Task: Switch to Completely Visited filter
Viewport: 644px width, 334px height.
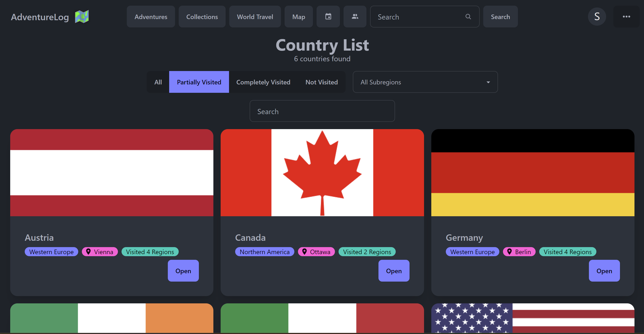Action: [x=263, y=82]
